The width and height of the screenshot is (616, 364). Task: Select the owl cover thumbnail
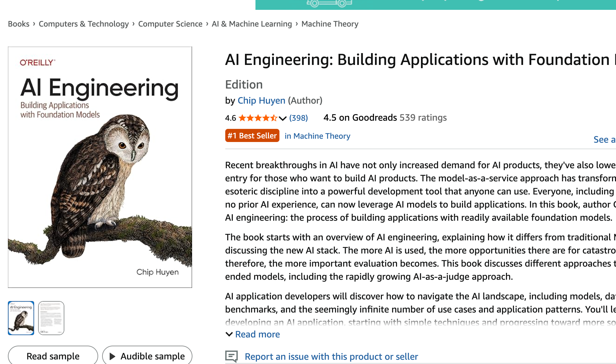(21, 318)
